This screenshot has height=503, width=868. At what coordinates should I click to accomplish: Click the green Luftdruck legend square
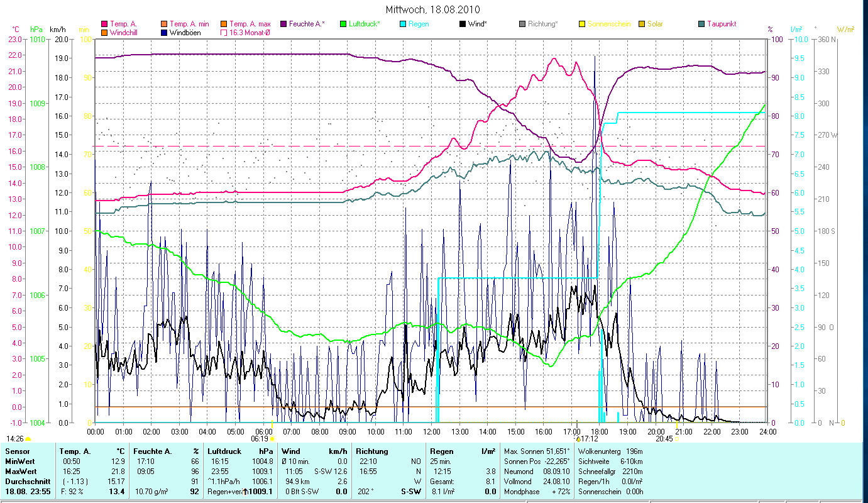tap(343, 24)
